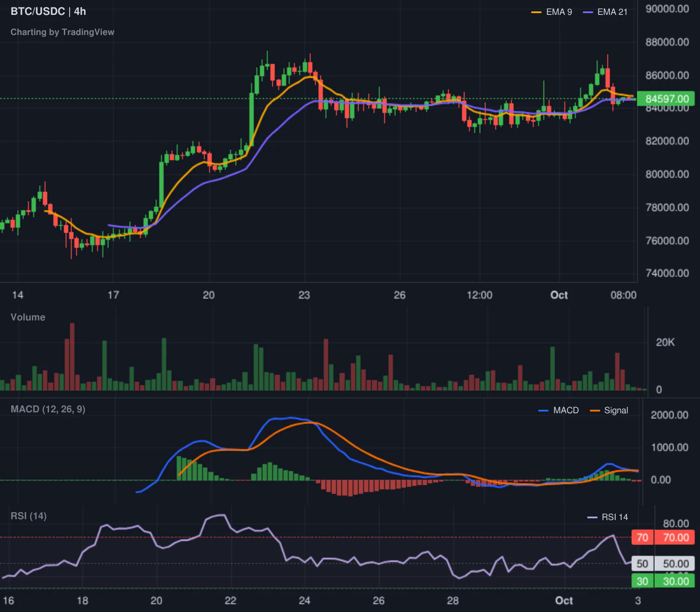This screenshot has width=700, height=612.
Task: Click the 28 date label on RSI axis
Action: 453,601
